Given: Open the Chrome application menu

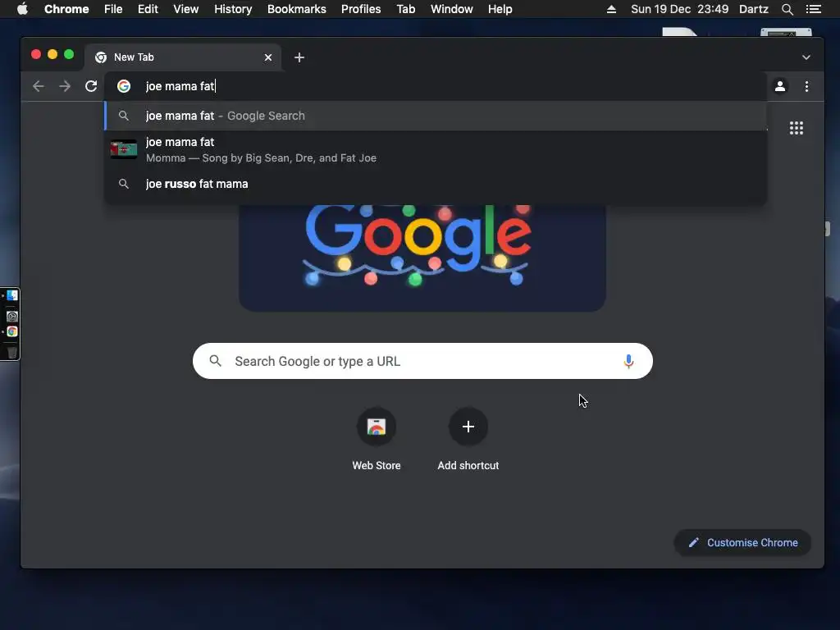Looking at the screenshot, I should tap(66, 9).
